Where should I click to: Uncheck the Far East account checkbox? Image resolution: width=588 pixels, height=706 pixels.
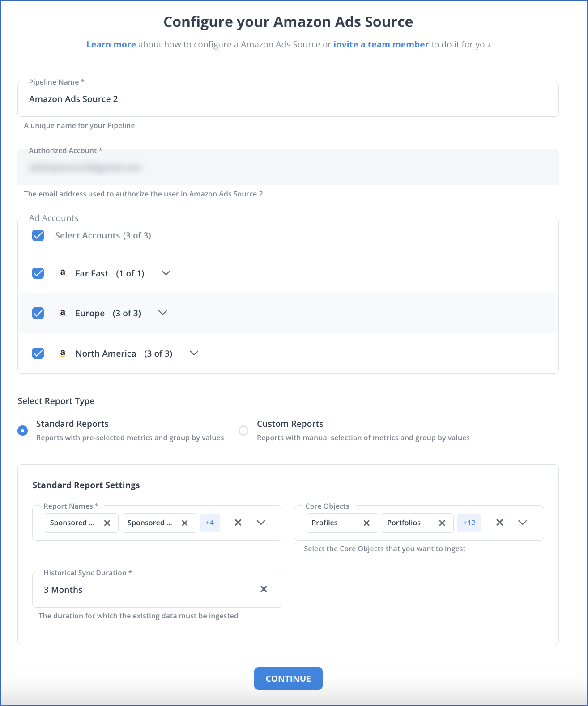pos(38,273)
